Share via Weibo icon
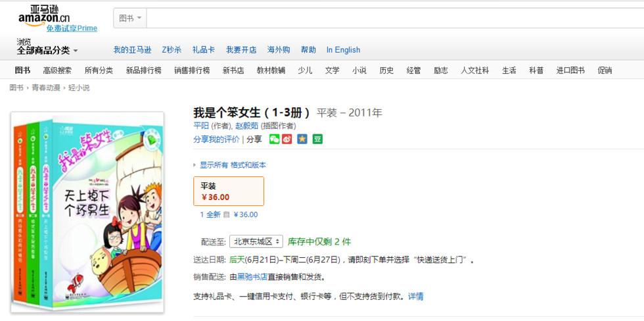644x321 pixels. click(x=287, y=139)
